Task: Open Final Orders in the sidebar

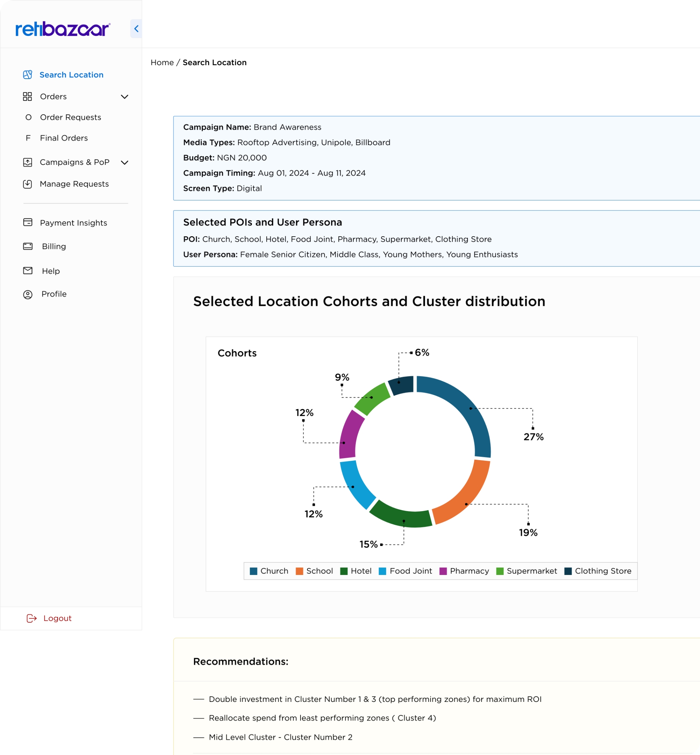Action: tap(63, 138)
